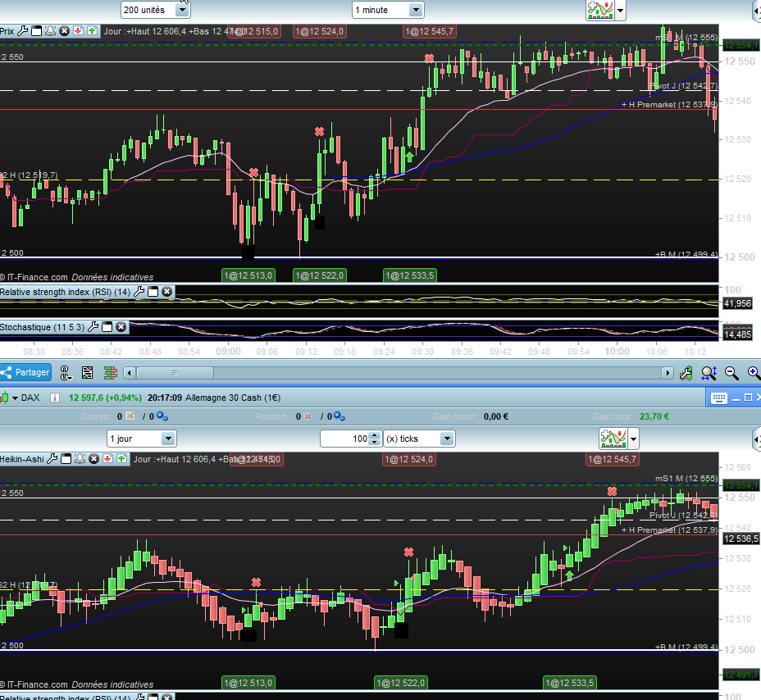Select 1@12 513,0 green label in top chart
Viewport: 761px width, 700px height.
[x=248, y=275]
